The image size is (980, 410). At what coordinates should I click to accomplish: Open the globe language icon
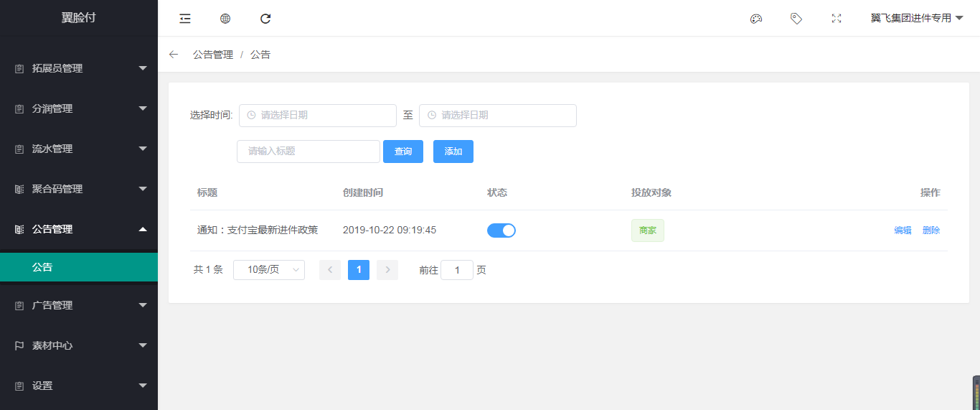click(x=225, y=19)
